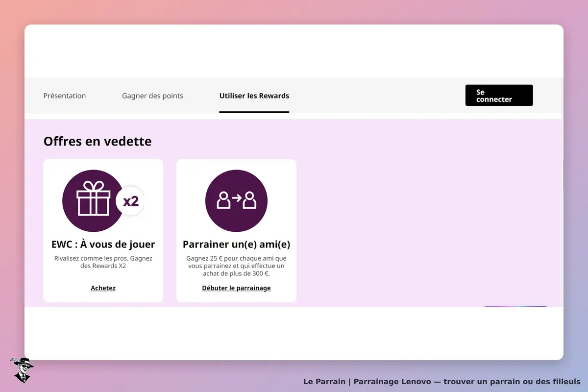Switch to Gagner des points tab
588x392 pixels.
(152, 96)
